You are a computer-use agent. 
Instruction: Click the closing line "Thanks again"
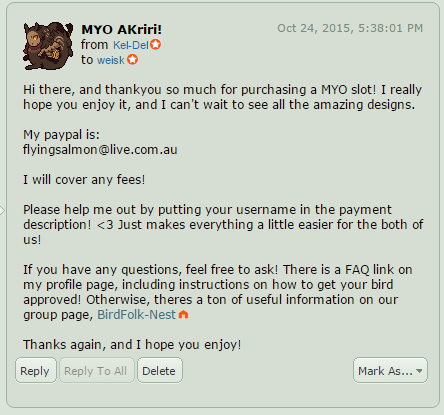pyautogui.click(x=132, y=345)
